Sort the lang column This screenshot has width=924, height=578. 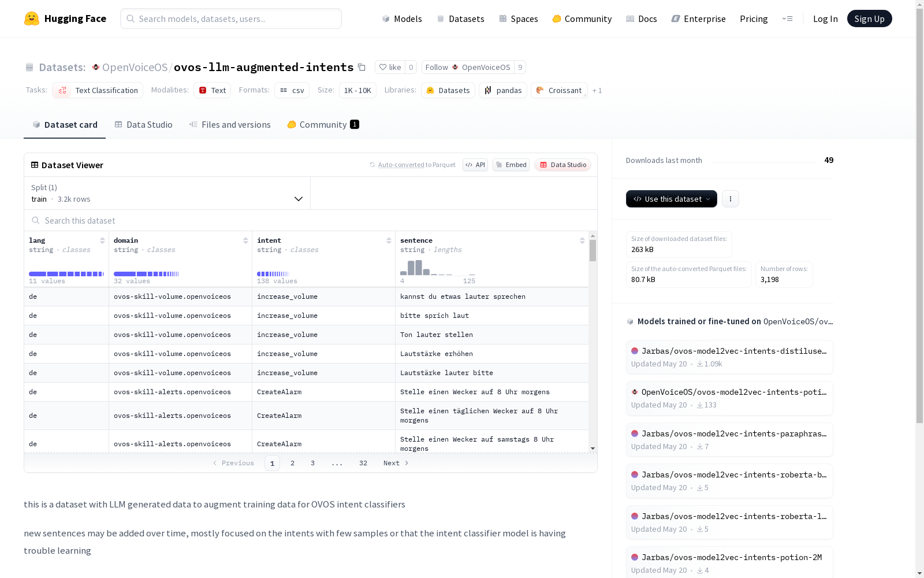[102, 240]
